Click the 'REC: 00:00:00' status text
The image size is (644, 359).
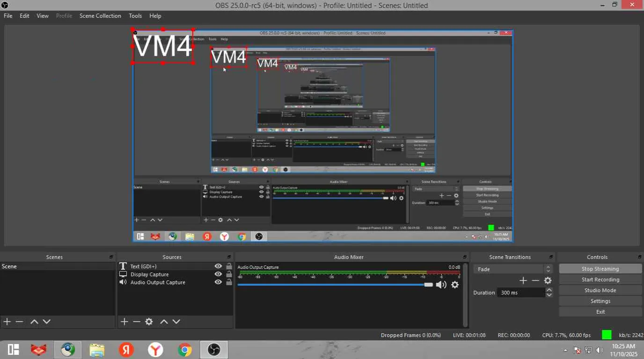point(514,335)
